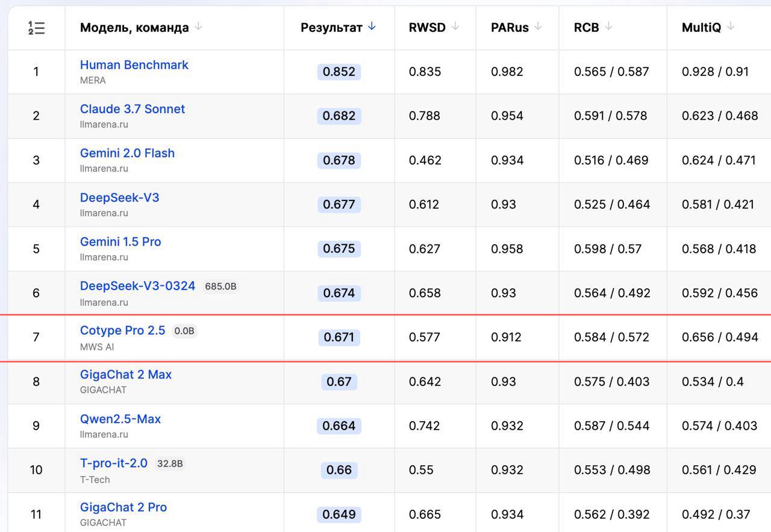Select the DeepSeek-V3 model link

[119, 197]
